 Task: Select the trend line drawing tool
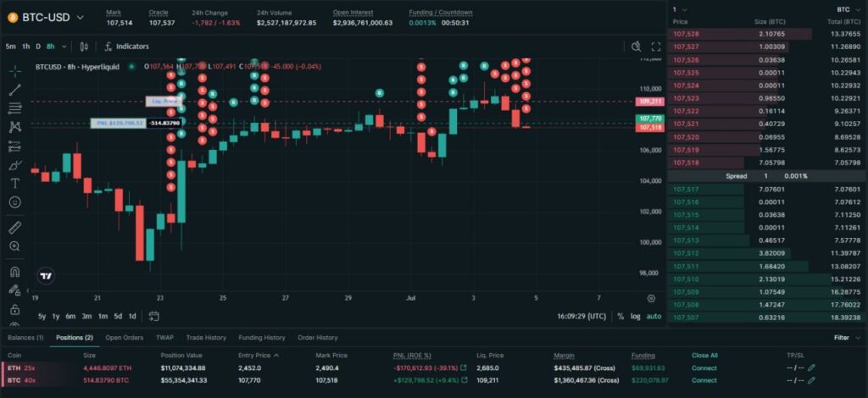coord(14,90)
